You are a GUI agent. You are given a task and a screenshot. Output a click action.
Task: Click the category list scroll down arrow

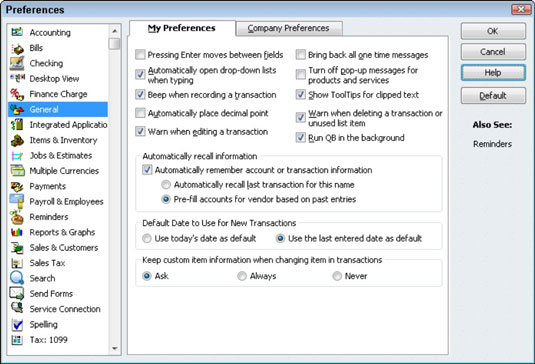115,349
